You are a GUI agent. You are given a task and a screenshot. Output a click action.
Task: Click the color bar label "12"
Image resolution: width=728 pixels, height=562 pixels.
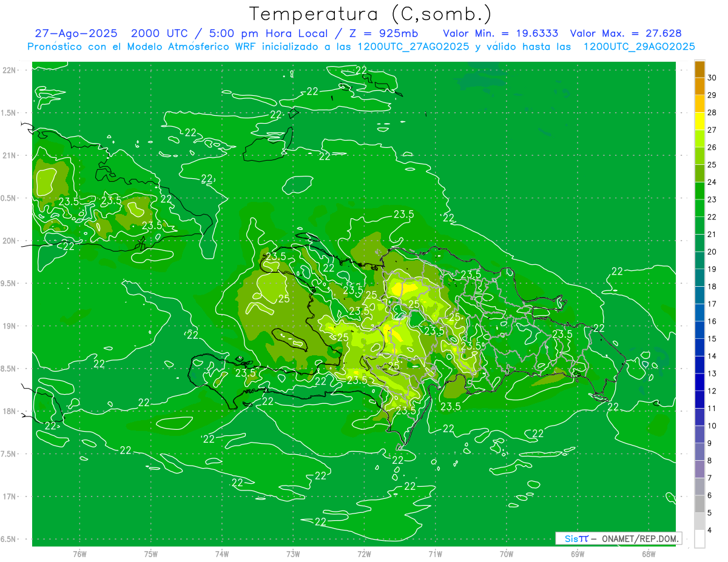(x=712, y=391)
